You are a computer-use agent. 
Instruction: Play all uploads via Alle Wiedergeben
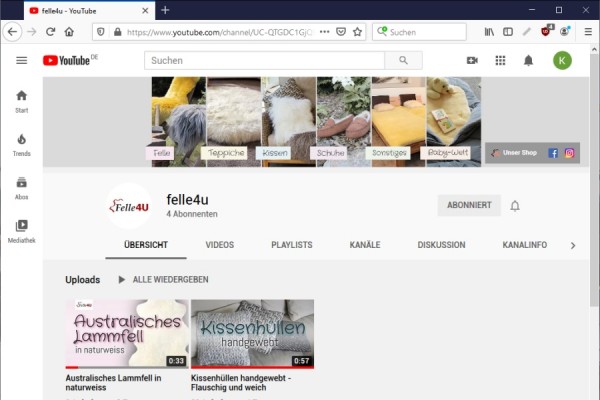pyautogui.click(x=163, y=280)
